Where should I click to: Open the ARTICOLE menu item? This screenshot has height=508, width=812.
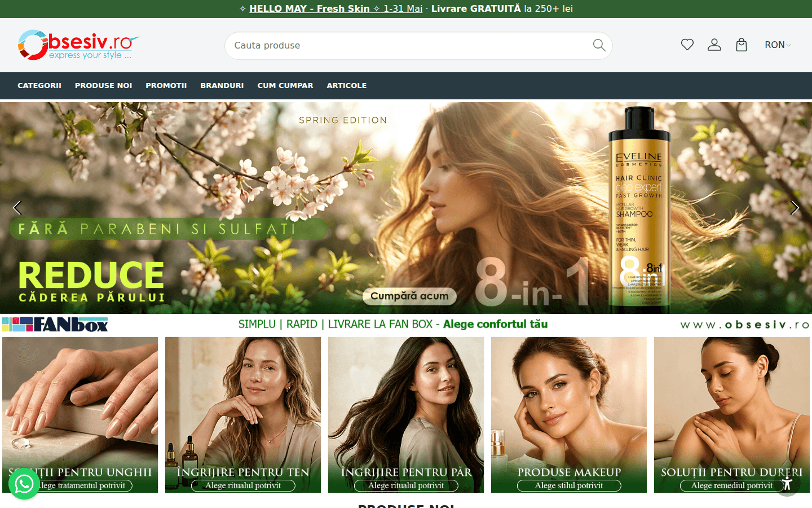pyautogui.click(x=347, y=86)
